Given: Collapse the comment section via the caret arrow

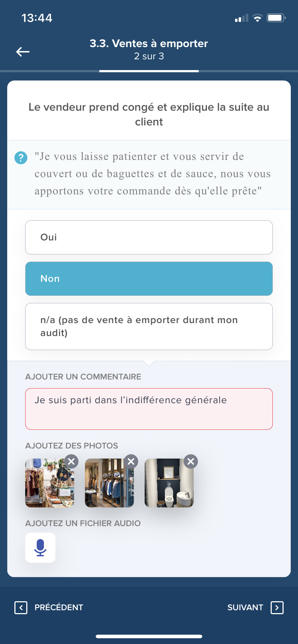Looking at the screenshot, I should [x=149, y=364].
